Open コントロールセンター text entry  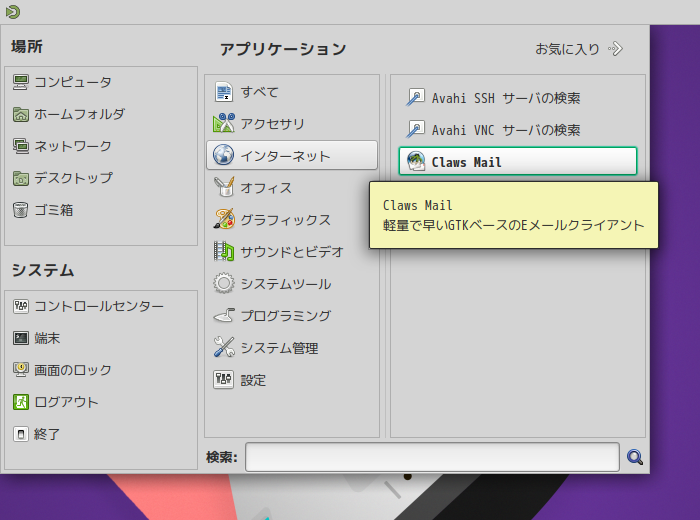click(99, 306)
